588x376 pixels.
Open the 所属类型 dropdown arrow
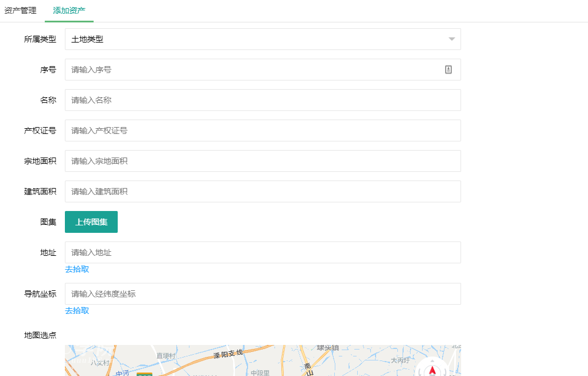pos(450,39)
